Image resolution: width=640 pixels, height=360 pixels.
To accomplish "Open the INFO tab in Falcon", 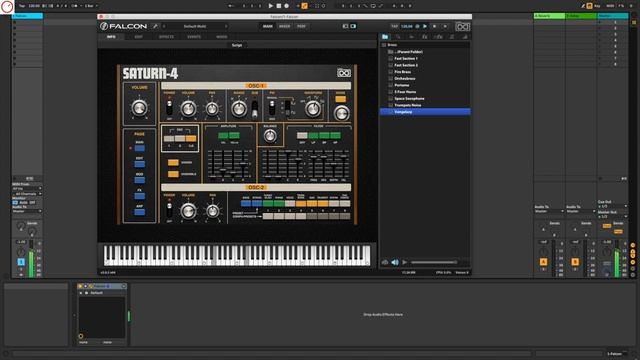I will pyautogui.click(x=111, y=37).
